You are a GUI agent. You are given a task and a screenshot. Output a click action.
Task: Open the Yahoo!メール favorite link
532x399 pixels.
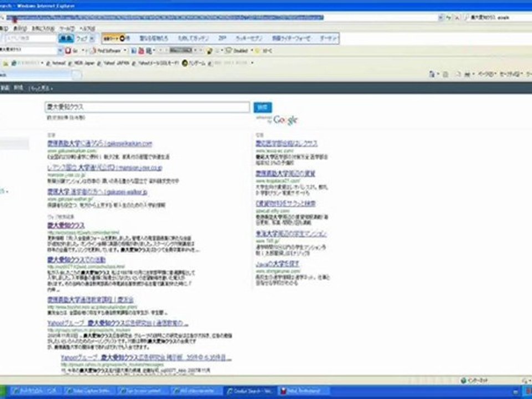click(x=156, y=63)
